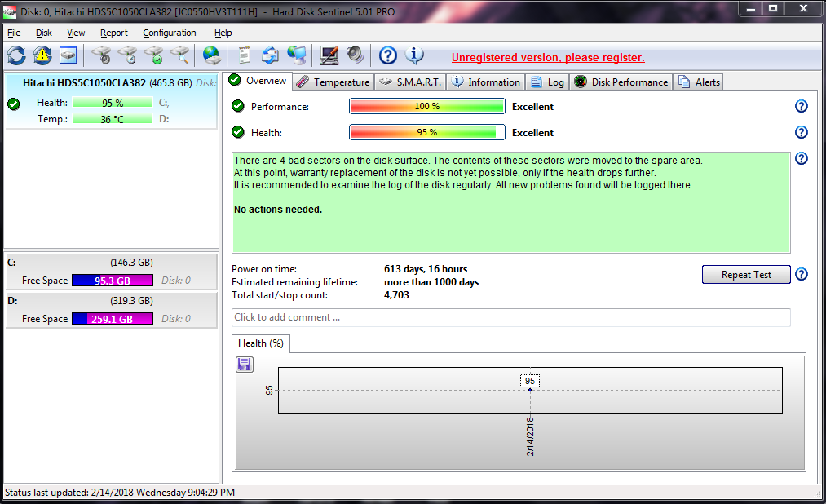Switch to the Alerts tab
This screenshot has height=504, width=826.
[699, 82]
